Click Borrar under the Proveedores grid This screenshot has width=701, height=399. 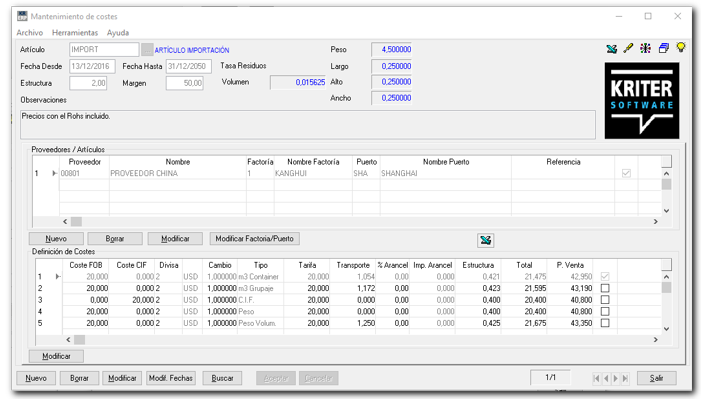pyautogui.click(x=115, y=239)
